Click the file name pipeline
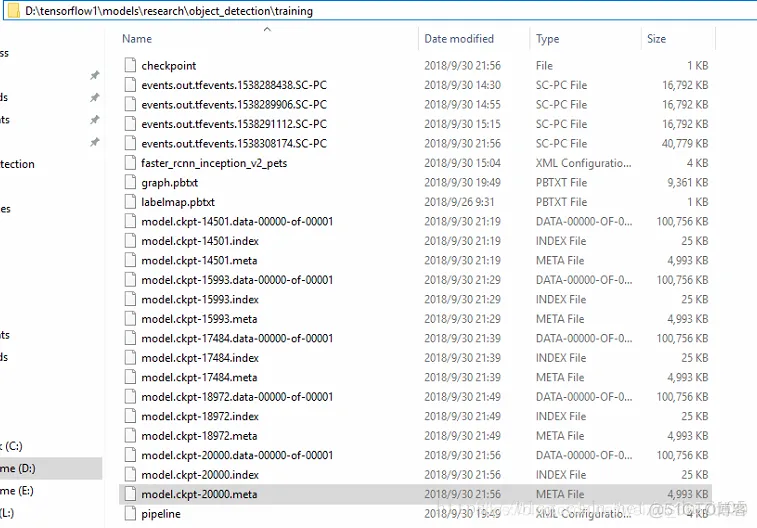The image size is (757, 528). click(161, 514)
